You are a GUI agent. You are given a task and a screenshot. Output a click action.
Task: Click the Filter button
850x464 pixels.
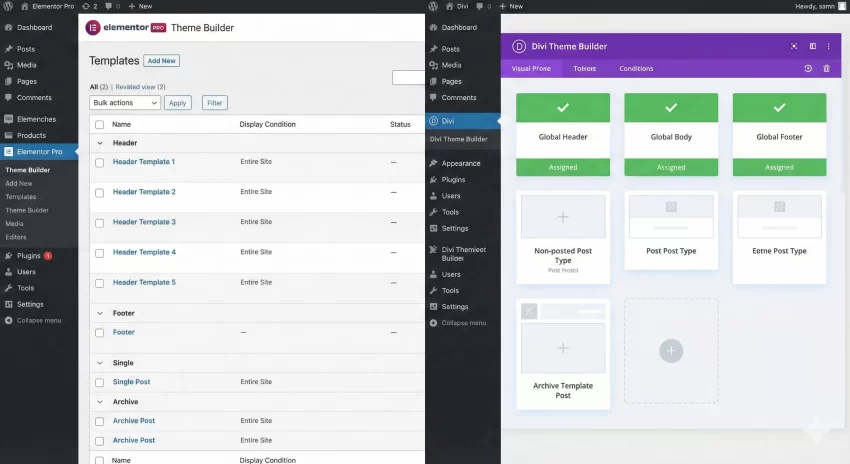point(215,103)
